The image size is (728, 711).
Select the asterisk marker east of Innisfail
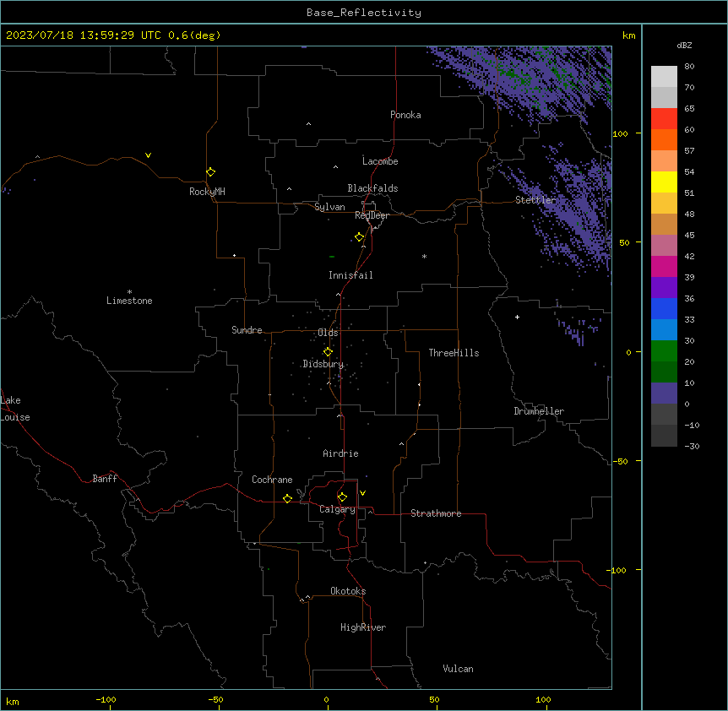point(424,256)
